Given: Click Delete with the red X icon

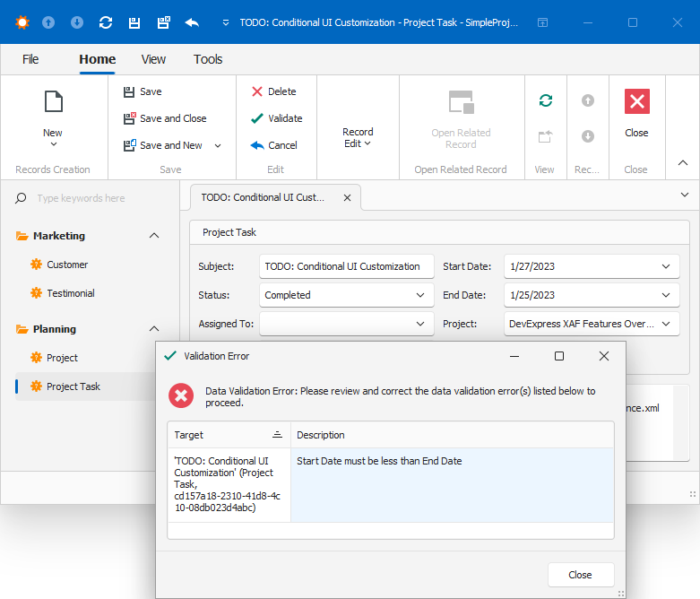Looking at the screenshot, I should tap(273, 91).
